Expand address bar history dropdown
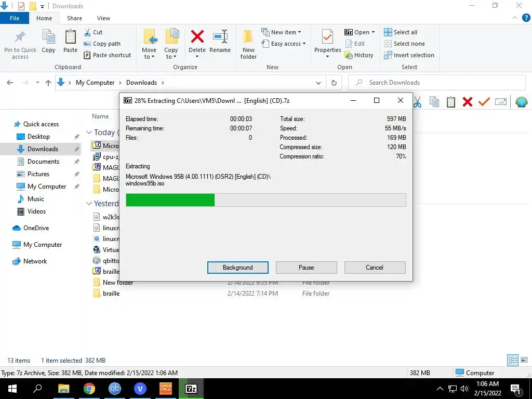The width and height of the screenshot is (532, 399). click(318, 83)
